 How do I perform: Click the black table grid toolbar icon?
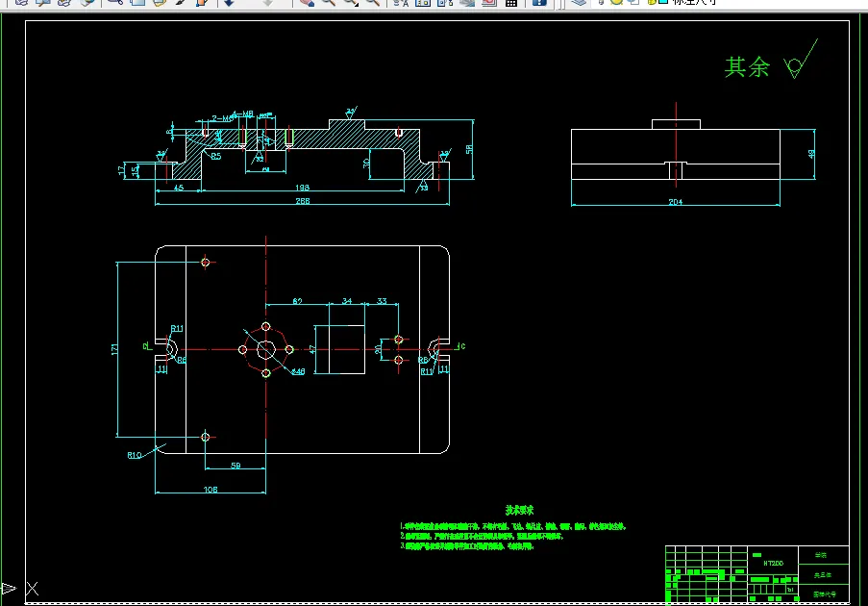511,2
